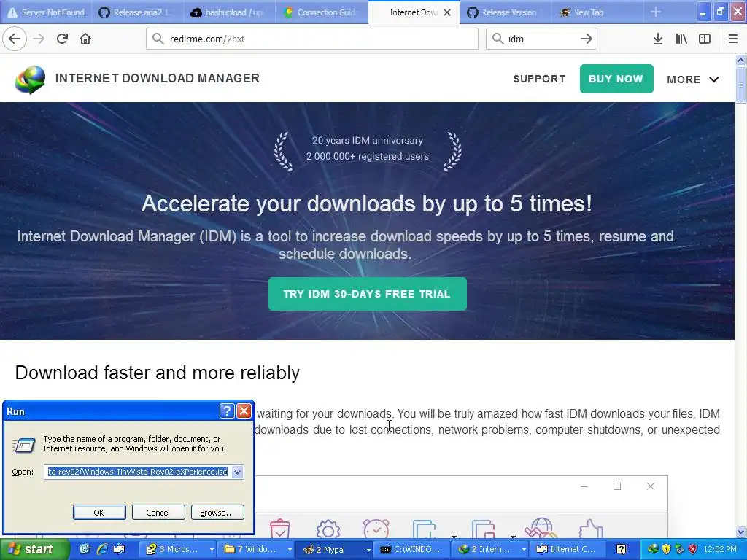Click the scheduler alarm clock icon in IDM screenshot
Image resolution: width=747 pixels, height=560 pixels.
pyautogui.click(x=376, y=529)
